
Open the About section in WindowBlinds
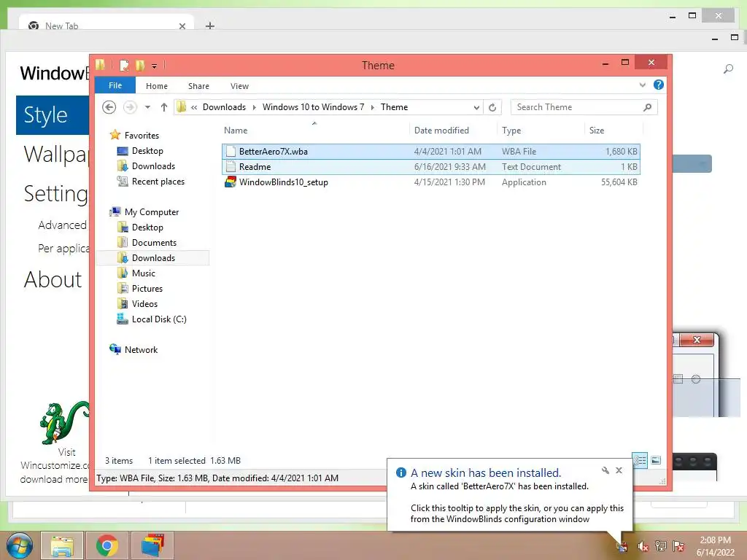(x=53, y=279)
